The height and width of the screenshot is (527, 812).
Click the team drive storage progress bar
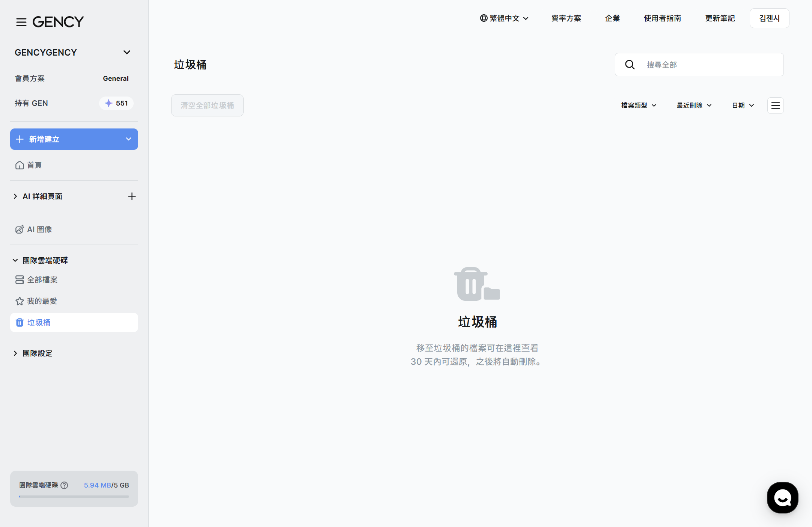[x=74, y=497]
